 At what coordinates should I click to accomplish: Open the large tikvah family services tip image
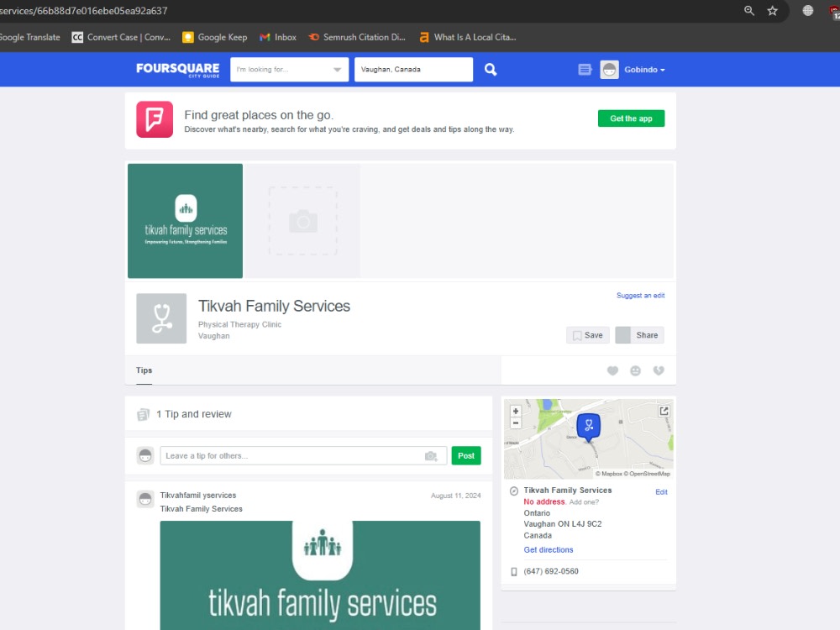(x=320, y=575)
